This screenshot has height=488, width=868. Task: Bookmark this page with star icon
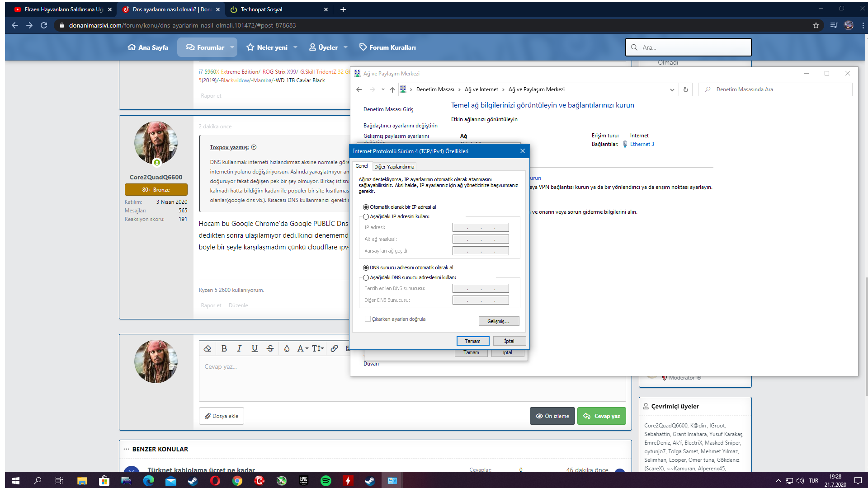(x=816, y=25)
